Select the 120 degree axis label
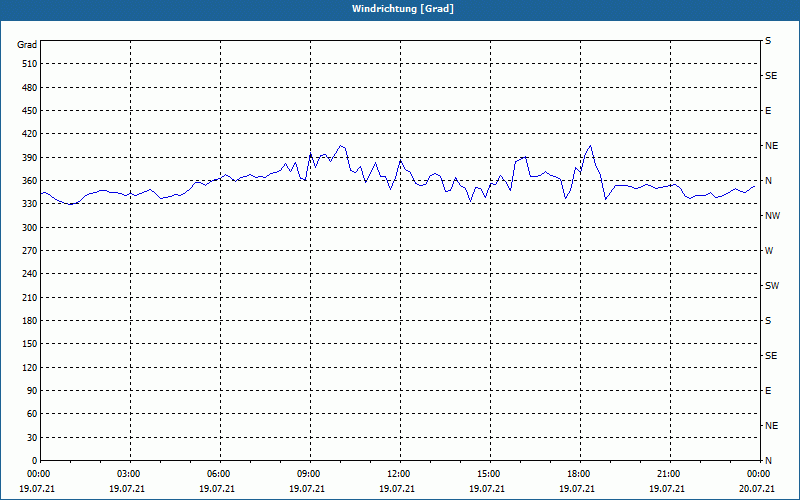 coord(30,367)
